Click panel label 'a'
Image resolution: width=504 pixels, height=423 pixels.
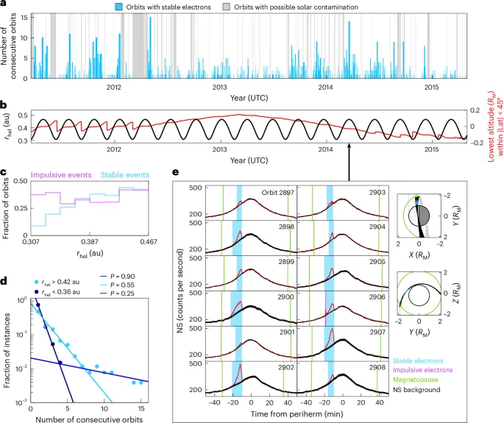tap(3, 4)
